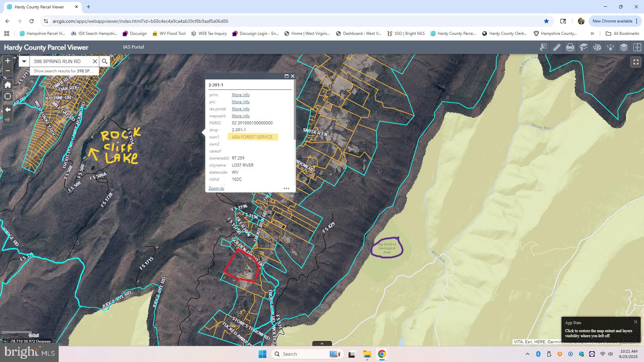Find my location on map
This screenshot has height=362, width=644.
pyautogui.click(x=8, y=97)
